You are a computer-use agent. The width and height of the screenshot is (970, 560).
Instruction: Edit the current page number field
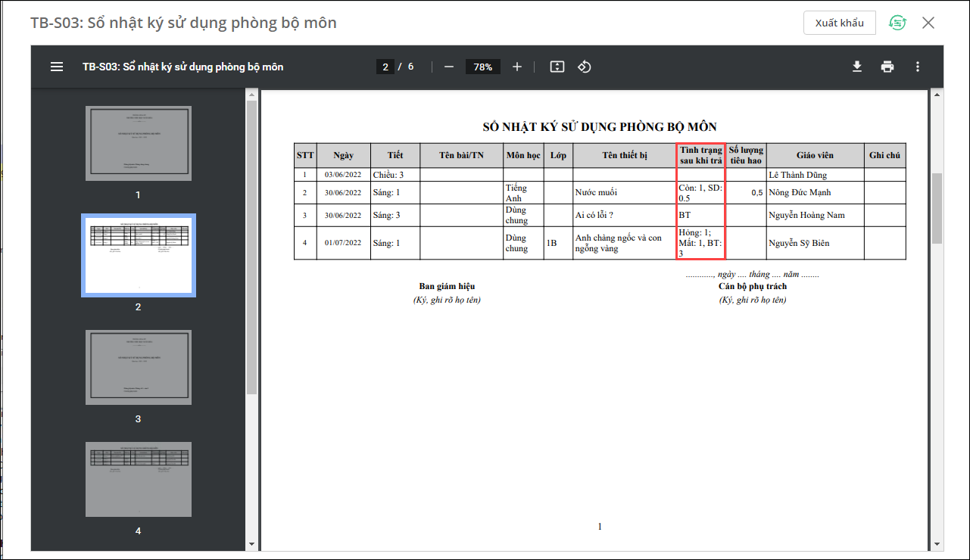pos(385,67)
